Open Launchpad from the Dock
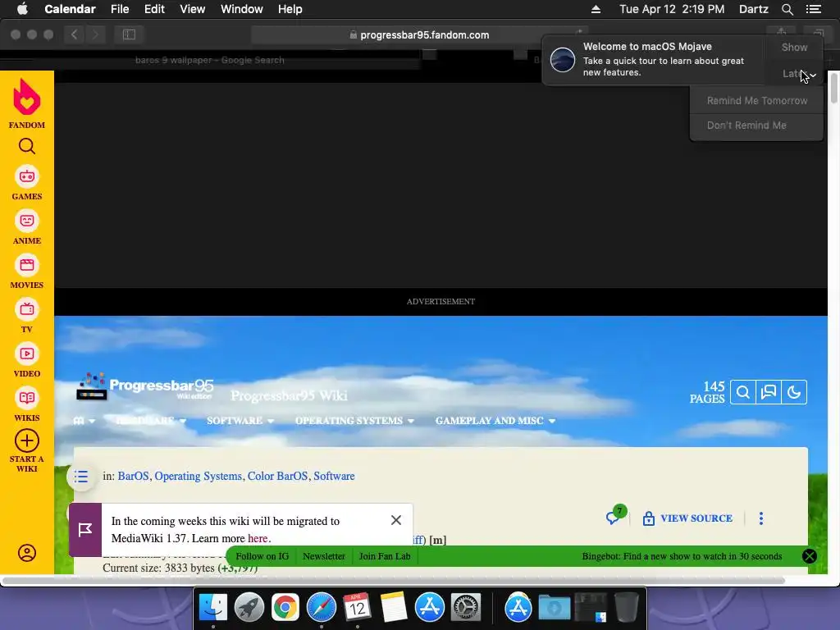This screenshot has height=630, width=840. 249,607
